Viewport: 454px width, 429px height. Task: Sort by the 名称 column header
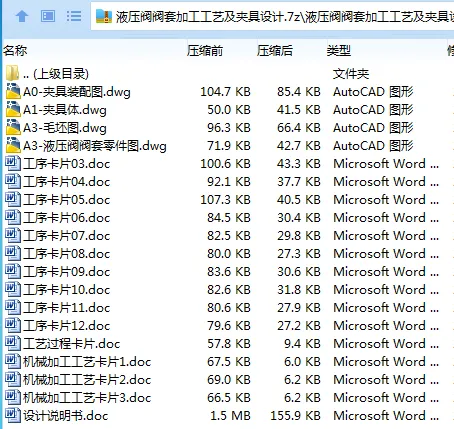[x=15, y=51]
